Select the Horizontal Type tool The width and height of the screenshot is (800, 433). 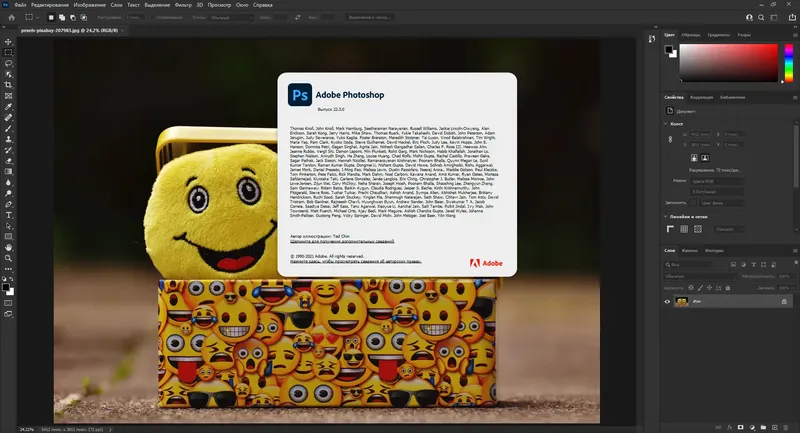point(8,215)
